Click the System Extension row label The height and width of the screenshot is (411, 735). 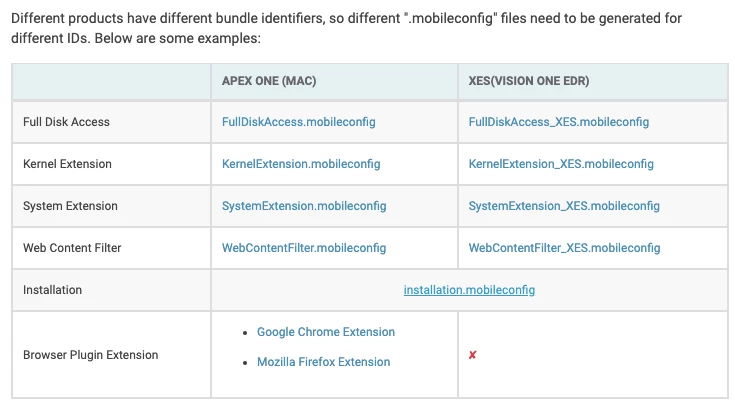coord(70,206)
